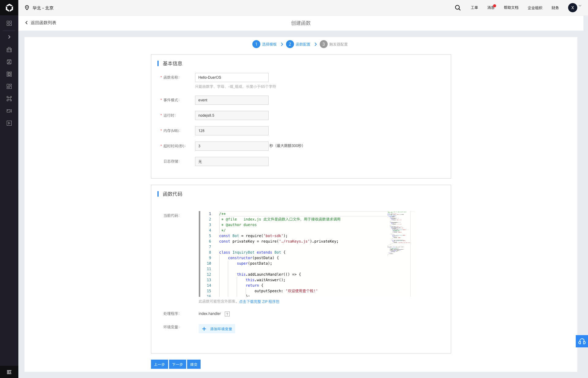The width and height of the screenshot is (588, 378).
Task: Go back via 返回函数列表 link
Action: (41, 23)
